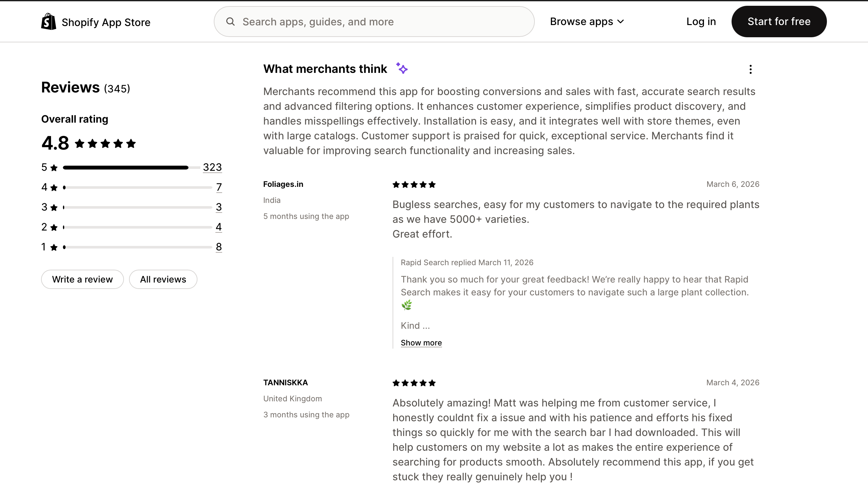Show the 8 one-star reviews
The height and width of the screenshot is (488, 868).
tap(219, 247)
